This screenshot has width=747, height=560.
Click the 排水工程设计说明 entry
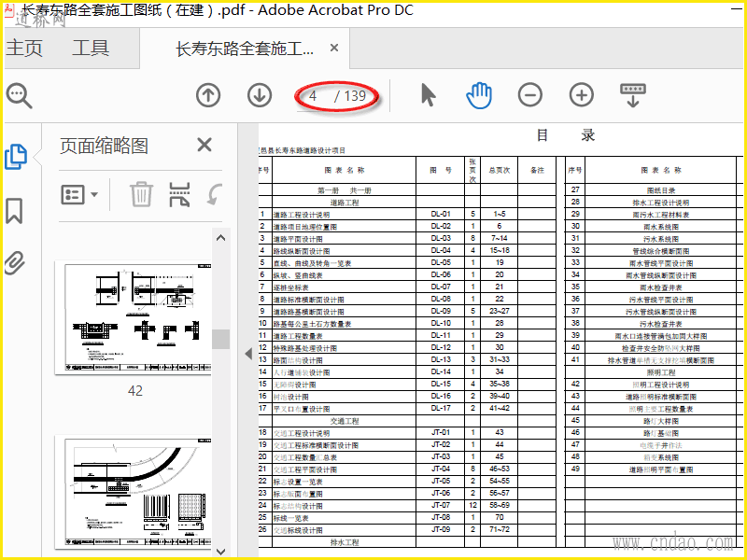tap(661, 203)
